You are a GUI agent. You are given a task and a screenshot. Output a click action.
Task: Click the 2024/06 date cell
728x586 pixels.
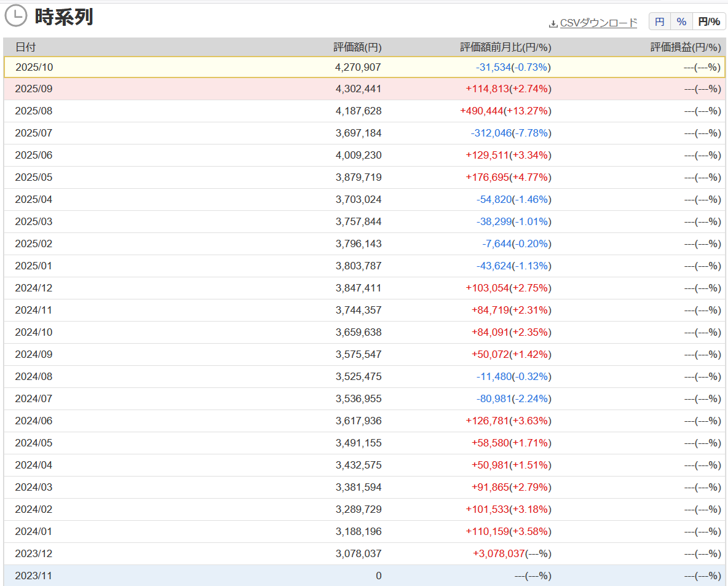[34, 421]
